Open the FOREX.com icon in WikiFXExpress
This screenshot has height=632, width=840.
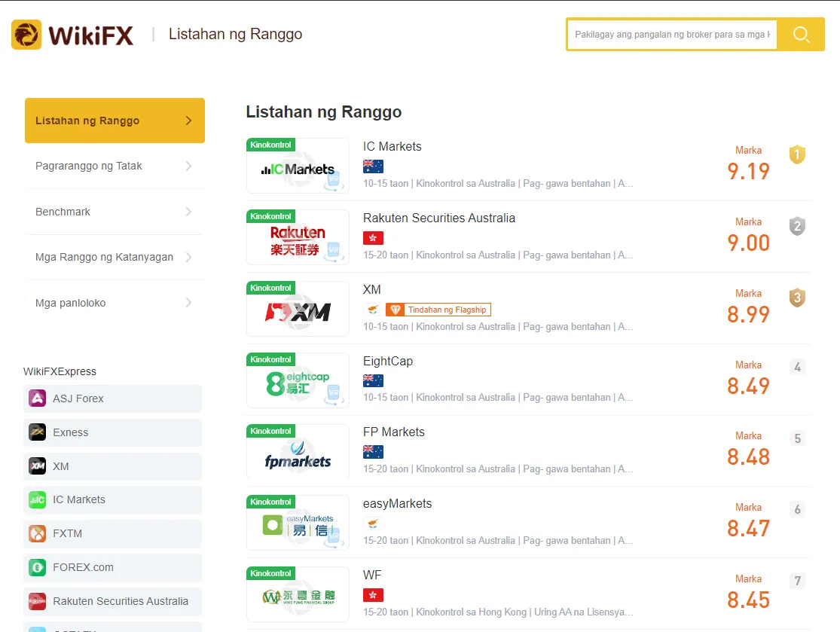[x=37, y=567]
